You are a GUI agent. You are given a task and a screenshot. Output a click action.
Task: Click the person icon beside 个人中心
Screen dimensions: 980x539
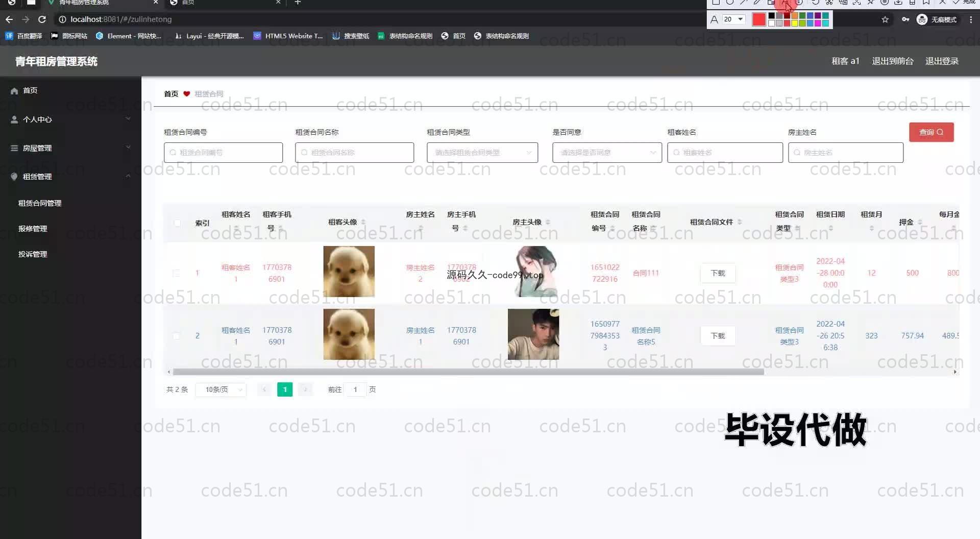pos(14,119)
